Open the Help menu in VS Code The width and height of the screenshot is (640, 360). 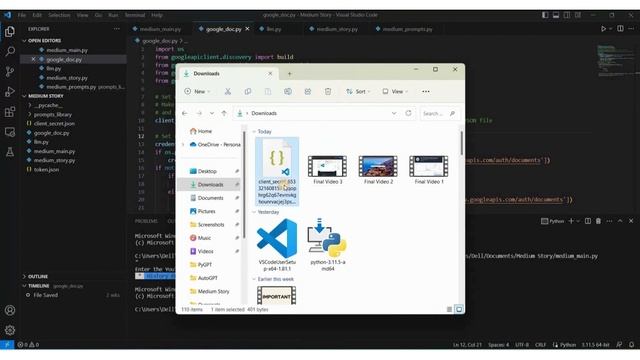coord(157,15)
